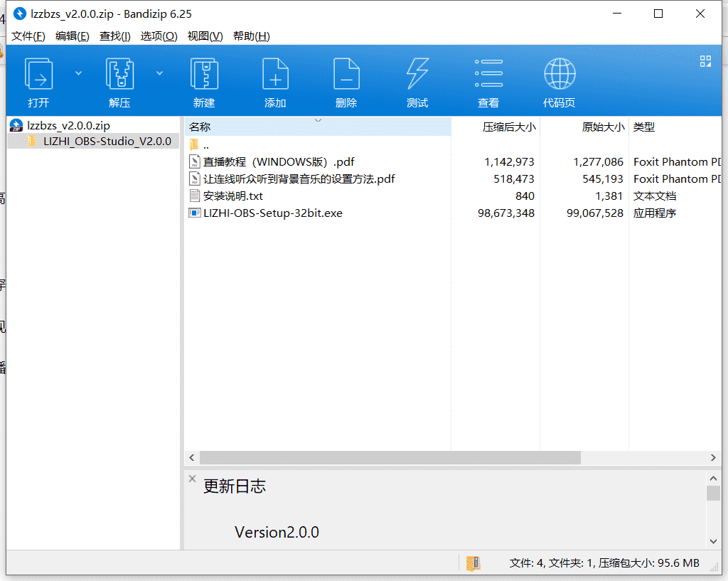
Task: Click the horizontal scrollbar left arrow
Action: [x=192, y=457]
